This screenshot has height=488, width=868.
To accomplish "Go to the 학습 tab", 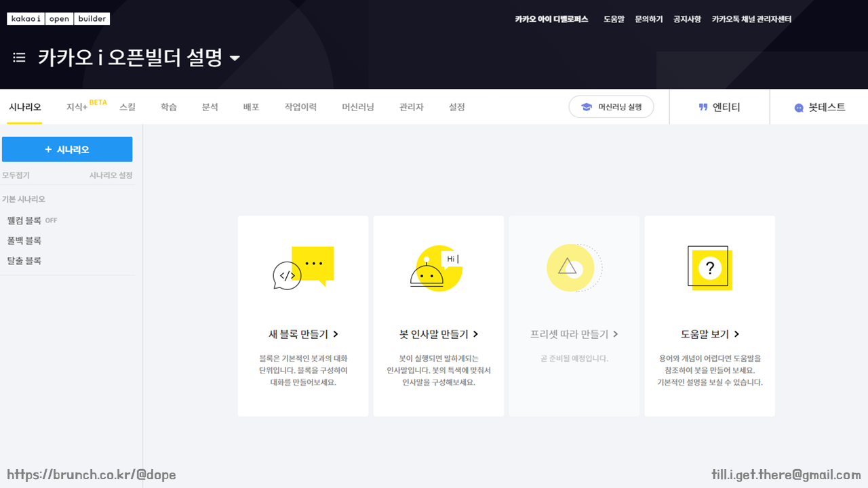I will [x=169, y=107].
